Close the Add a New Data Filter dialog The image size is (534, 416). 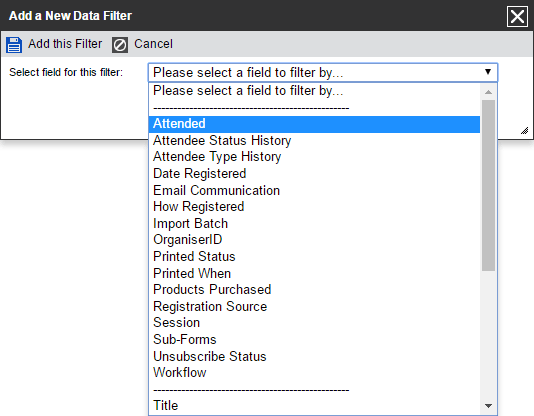tap(517, 16)
